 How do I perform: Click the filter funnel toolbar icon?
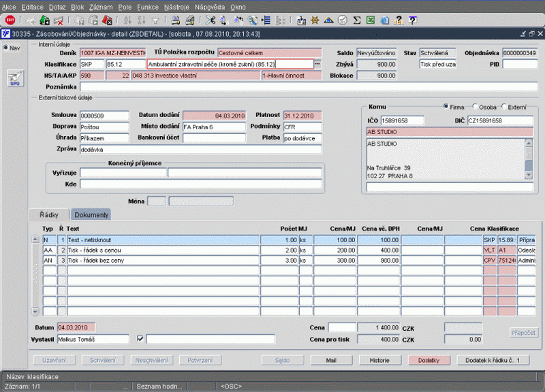tap(155, 21)
